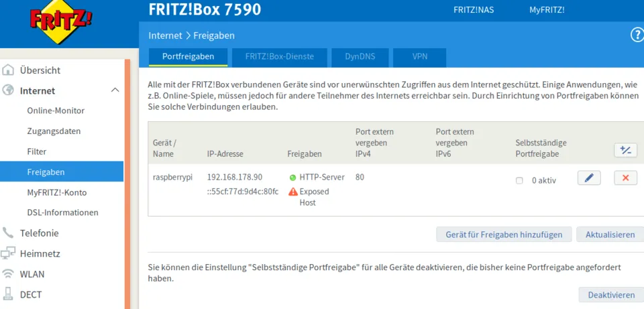Click Gerät / Name column header
This screenshot has width=644, height=309.
pos(164,149)
